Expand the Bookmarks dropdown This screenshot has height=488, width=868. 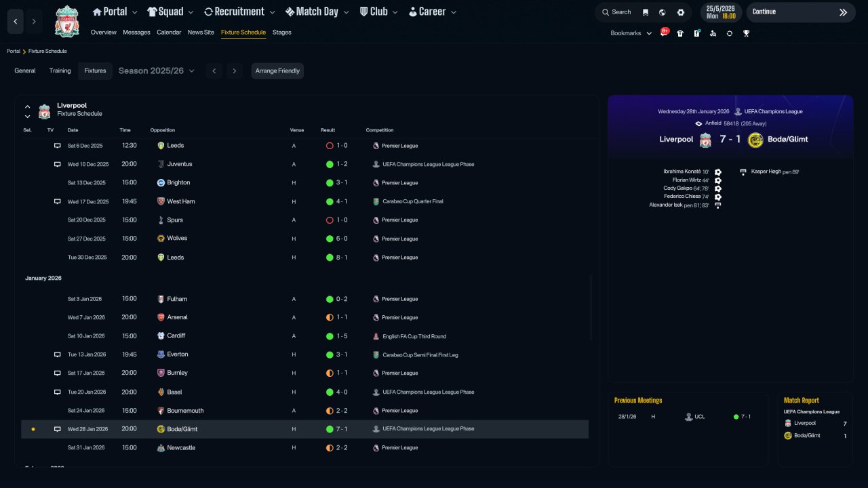coord(631,33)
